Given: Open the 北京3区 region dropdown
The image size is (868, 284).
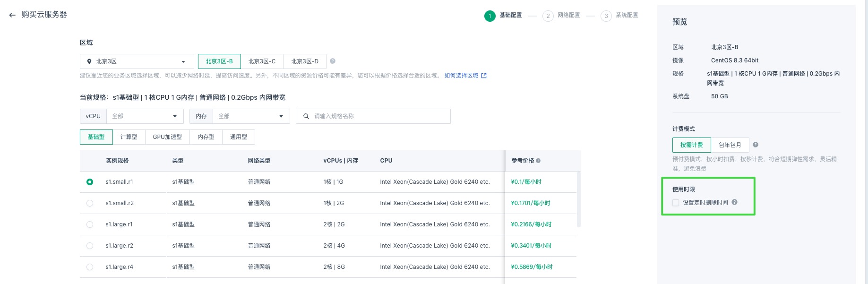Looking at the screenshot, I should pos(137,61).
